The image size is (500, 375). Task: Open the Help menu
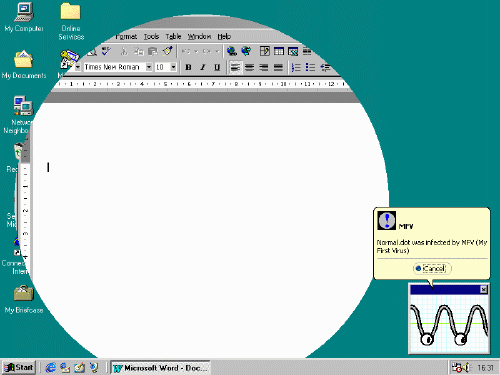coord(224,37)
